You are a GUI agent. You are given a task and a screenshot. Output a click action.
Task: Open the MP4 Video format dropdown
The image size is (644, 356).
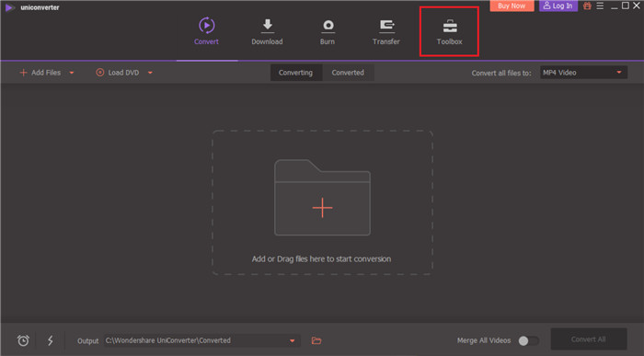[x=583, y=73]
